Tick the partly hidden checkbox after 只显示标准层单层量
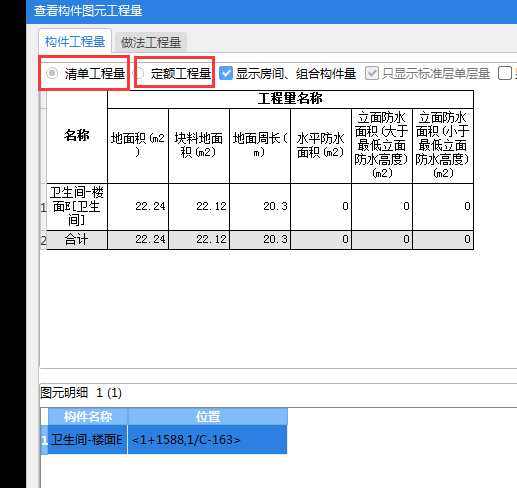This screenshot has width=517, height=488. (505, 73)
